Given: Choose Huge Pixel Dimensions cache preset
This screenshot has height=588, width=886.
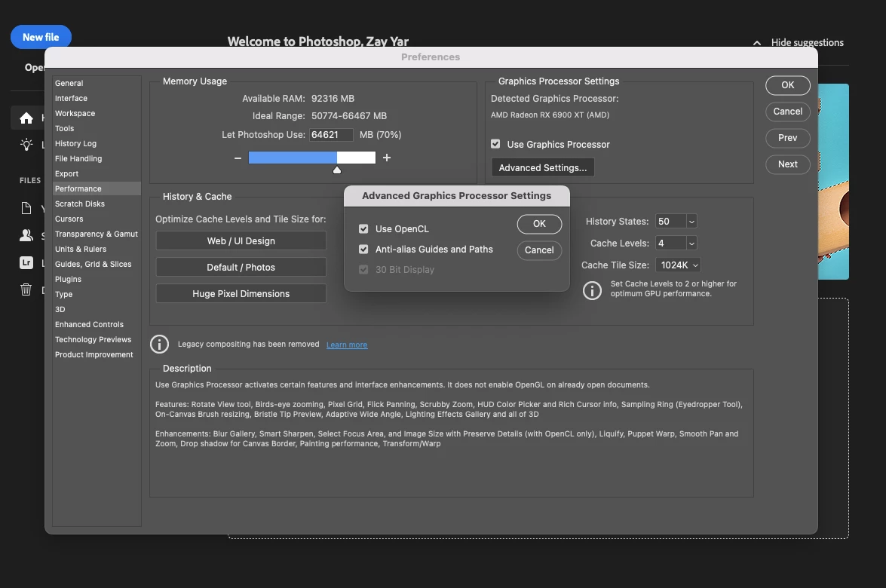Looking at the screenshot, I should [x=241, y=294].
